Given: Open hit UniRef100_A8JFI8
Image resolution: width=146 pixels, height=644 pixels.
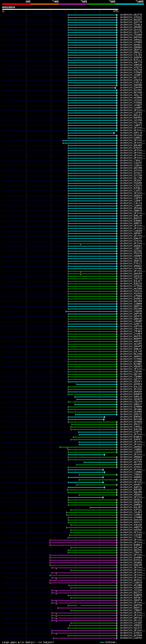Looking at the screenshot, I should pos(131,15).
